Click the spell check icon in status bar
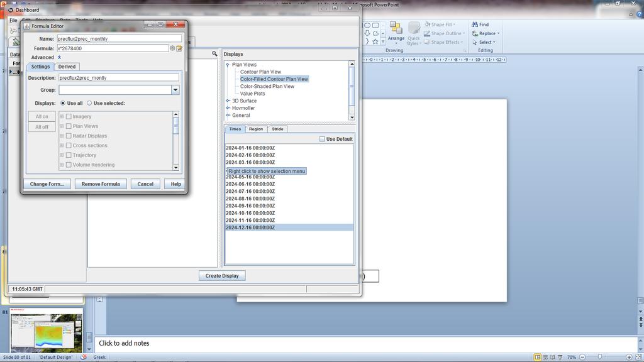This screenshot has height=362, width=644. pos(84,357)
